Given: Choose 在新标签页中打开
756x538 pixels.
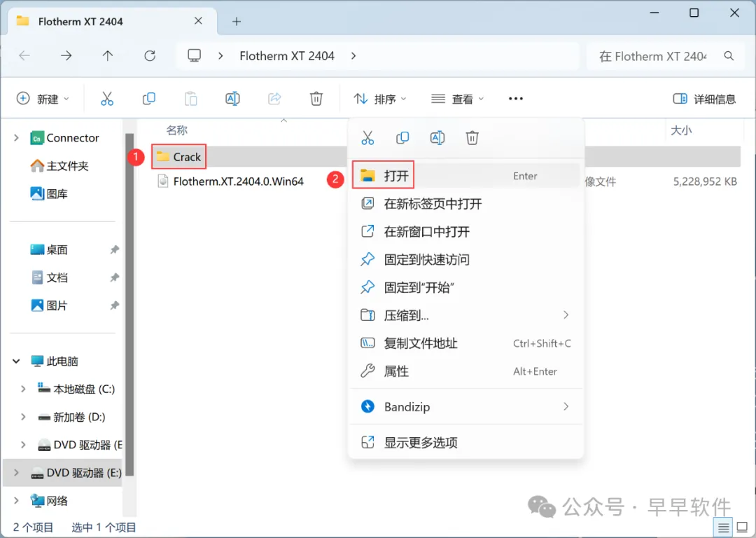Looking at the screenshot, I should 465,204.
